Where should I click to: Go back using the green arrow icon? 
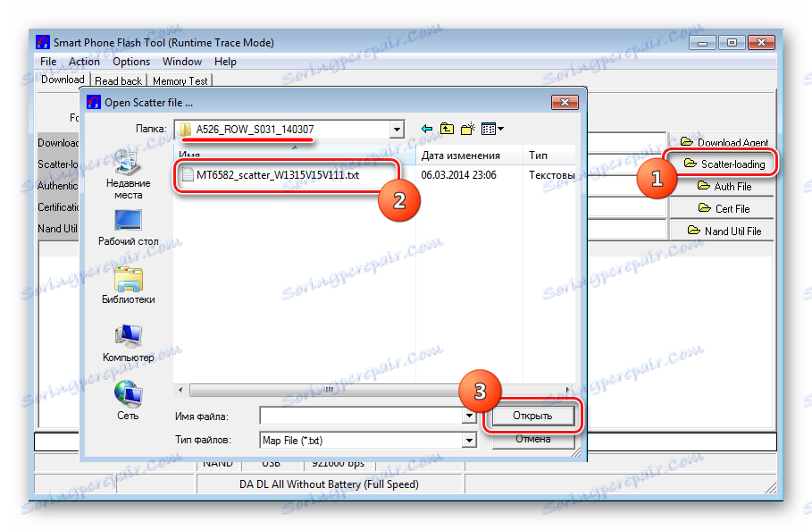tap(427, 129)
